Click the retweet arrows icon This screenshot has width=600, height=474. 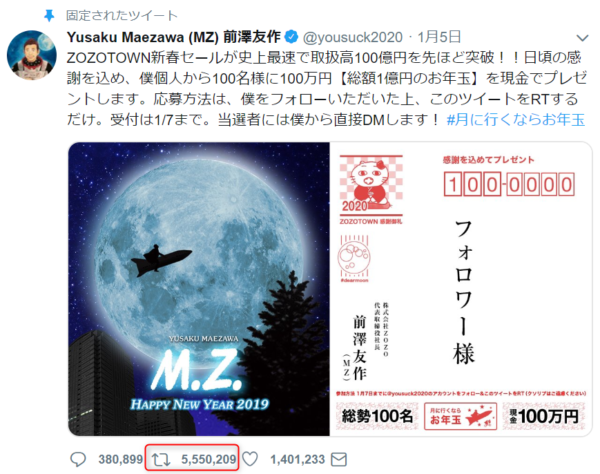click(x=161, y=459)
